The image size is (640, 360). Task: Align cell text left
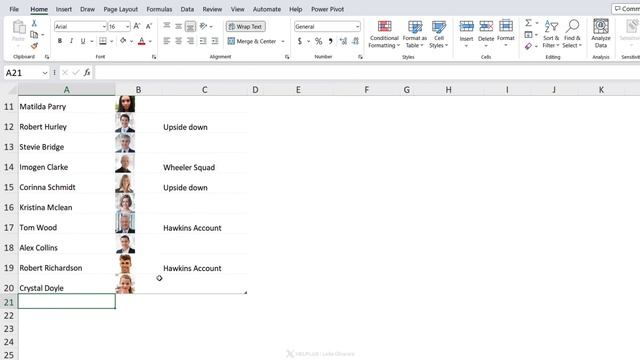pyautogui.click(x=167, y=41)
